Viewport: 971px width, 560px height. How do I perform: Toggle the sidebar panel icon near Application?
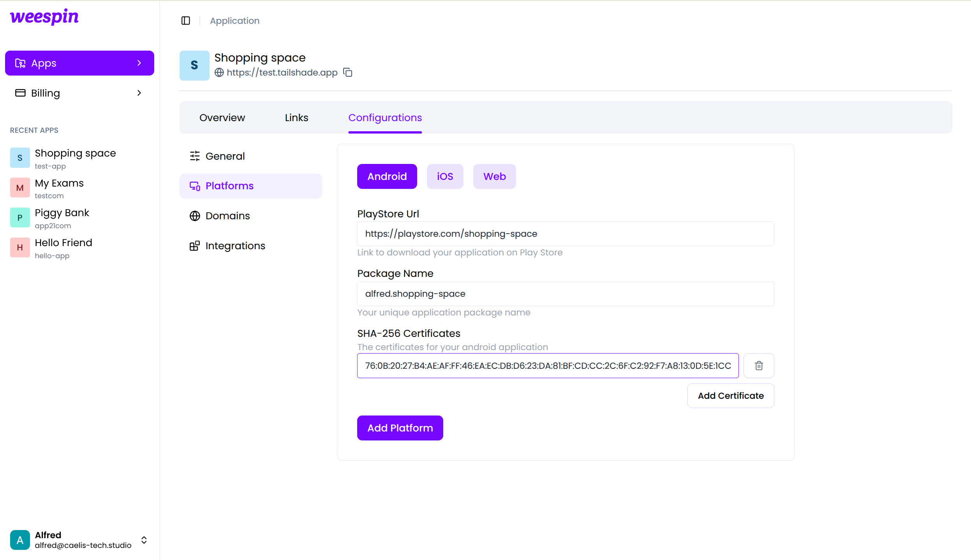pos(186,21)
